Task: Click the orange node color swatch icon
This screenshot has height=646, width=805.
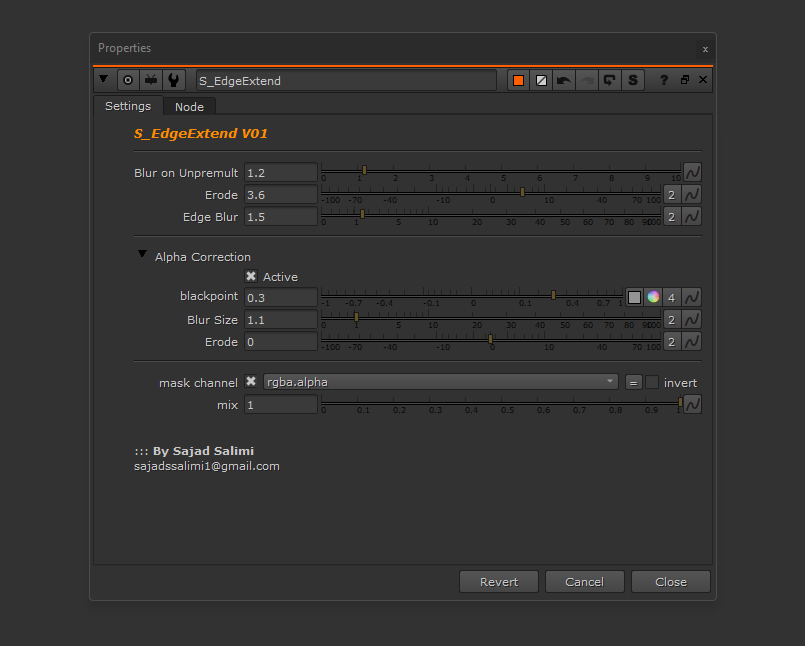Action: point(518,80)
